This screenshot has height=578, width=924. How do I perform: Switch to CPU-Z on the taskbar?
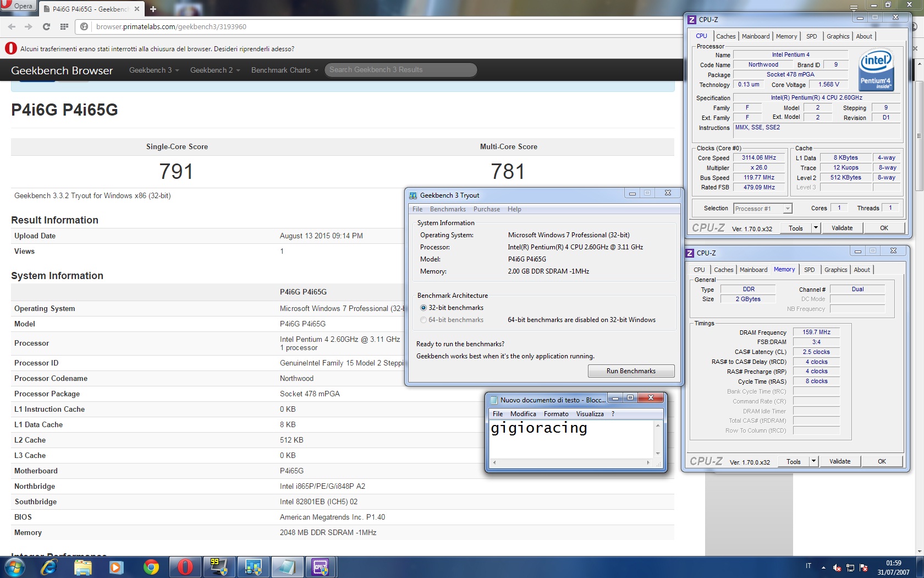click(321, 567)
